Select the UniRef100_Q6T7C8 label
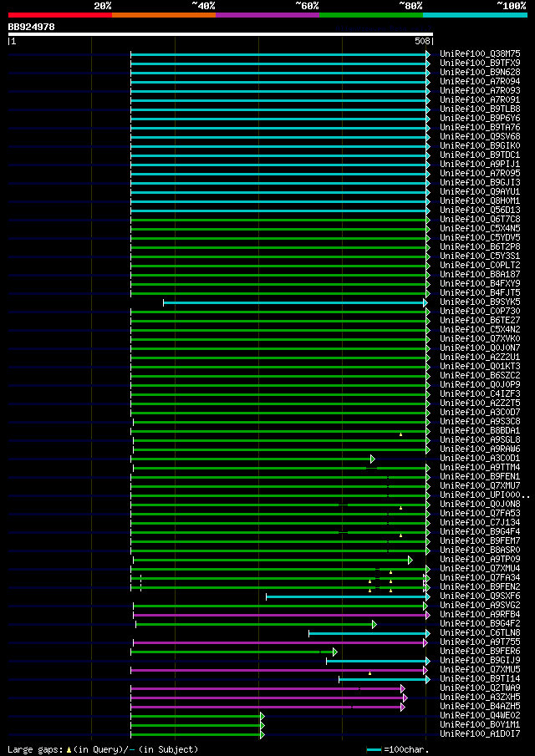This screenshot has width=535, height=756. pos(480,220)
